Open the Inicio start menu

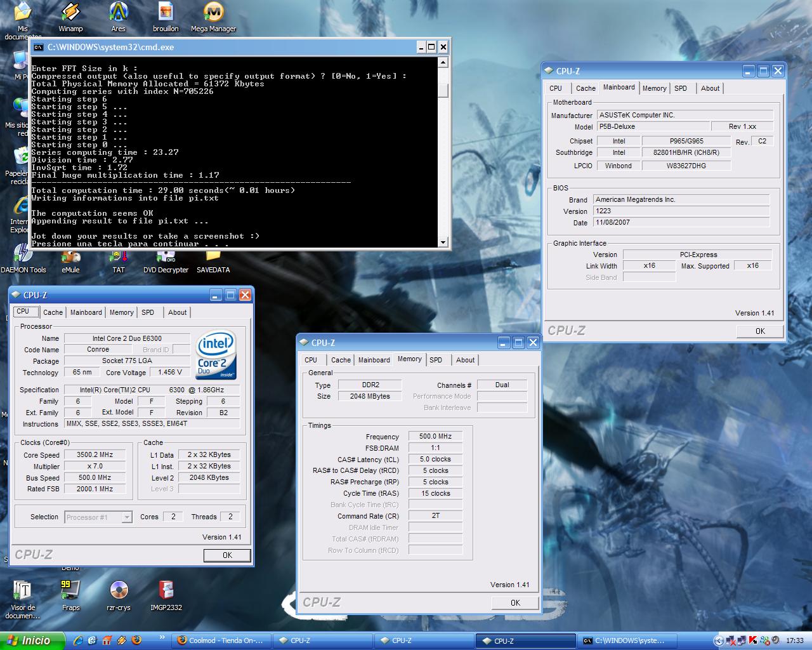tap(33, 640)
